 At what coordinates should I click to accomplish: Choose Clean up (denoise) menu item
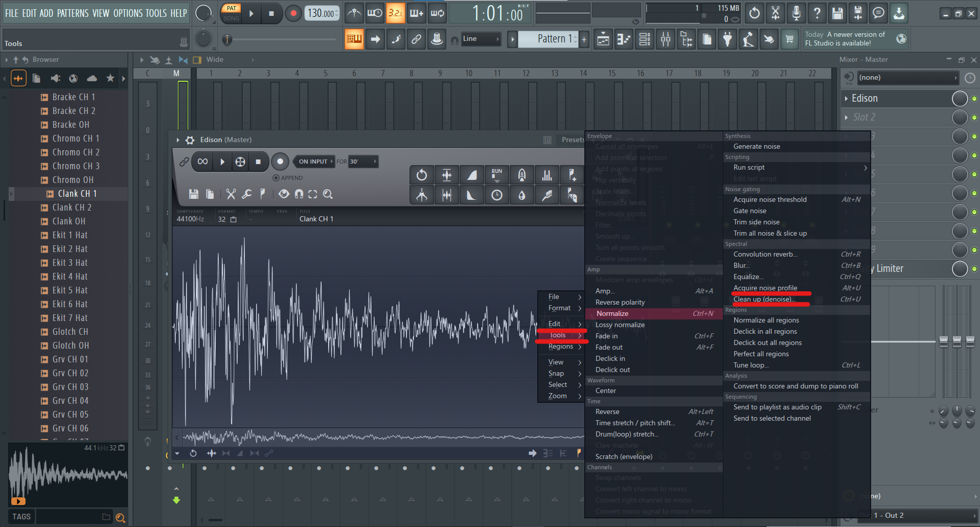tap(797, 300)
